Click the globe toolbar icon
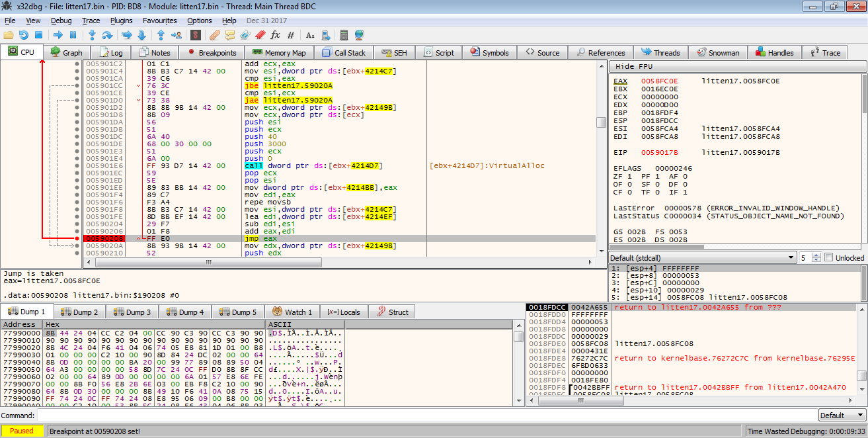 point(359,34)
